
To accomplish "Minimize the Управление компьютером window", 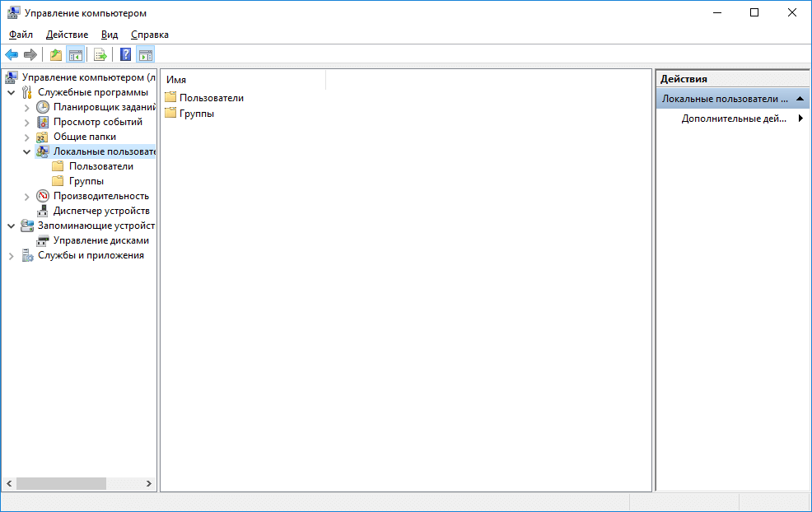I will point(717,13).
